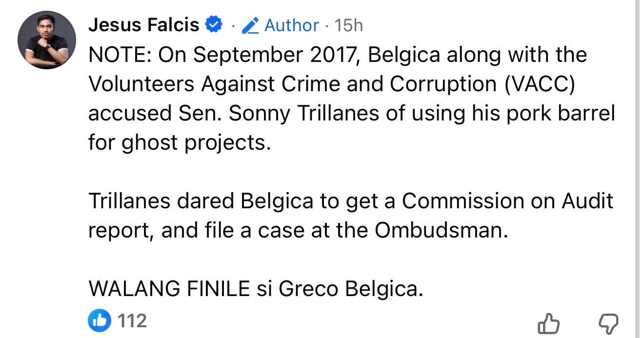Click 'WALANG FINILE si Greco Belgica' line
Screen dimensions: 644x338
[x=254, y=289]
